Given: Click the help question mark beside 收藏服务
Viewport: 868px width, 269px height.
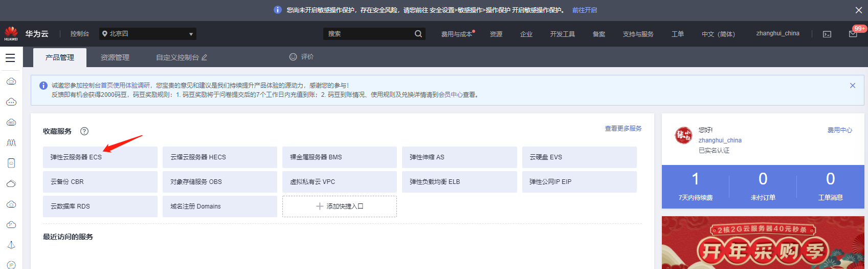Looking at the screenshot, I should click(x=84, y=131).
